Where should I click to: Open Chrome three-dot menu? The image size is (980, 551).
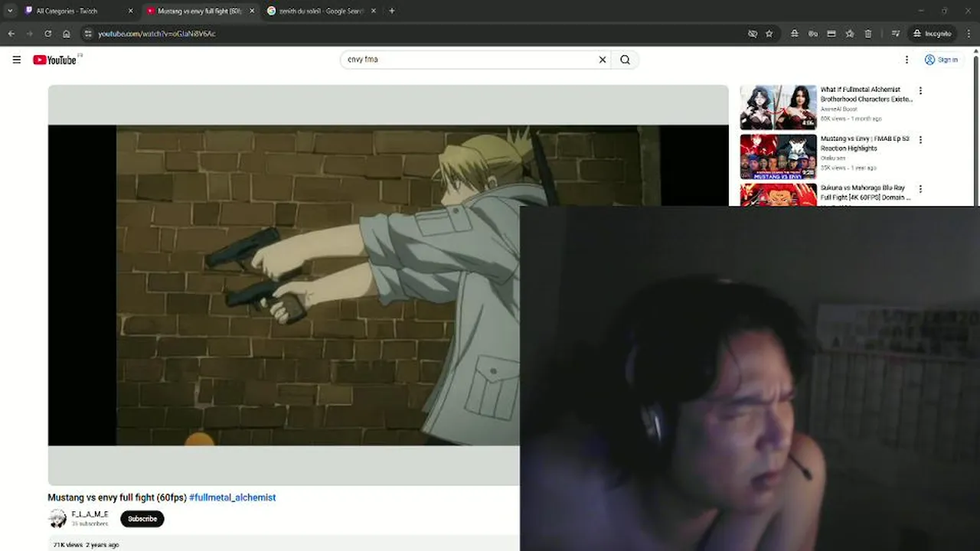[969, 34]
